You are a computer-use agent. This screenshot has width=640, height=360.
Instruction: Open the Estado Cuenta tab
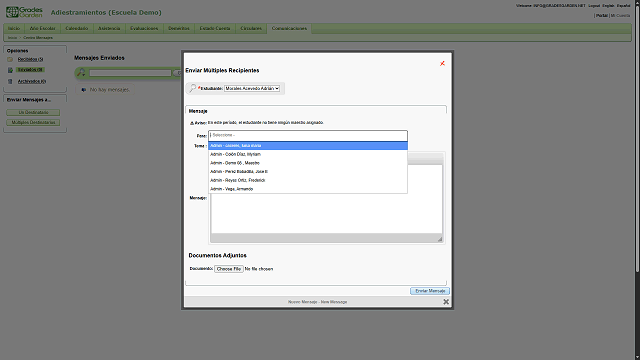tap(215, 28)
